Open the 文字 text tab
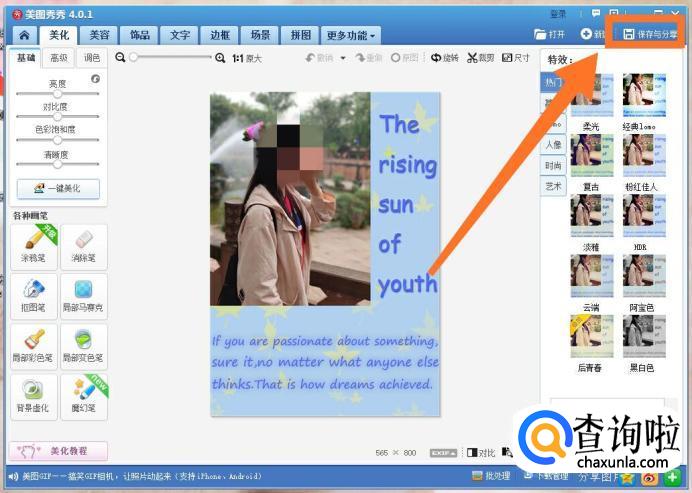This screenshot has height=493, width=692. point(180,35)
